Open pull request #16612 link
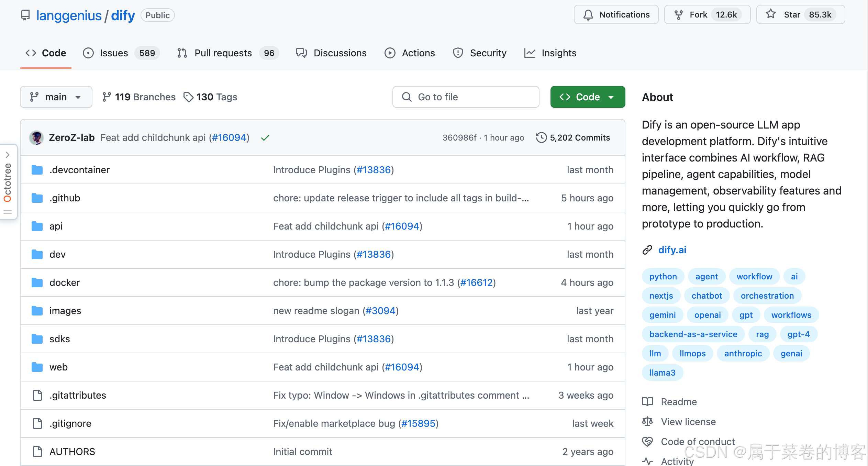The width and height of the screenshot is (868, 466). (476, 282)
